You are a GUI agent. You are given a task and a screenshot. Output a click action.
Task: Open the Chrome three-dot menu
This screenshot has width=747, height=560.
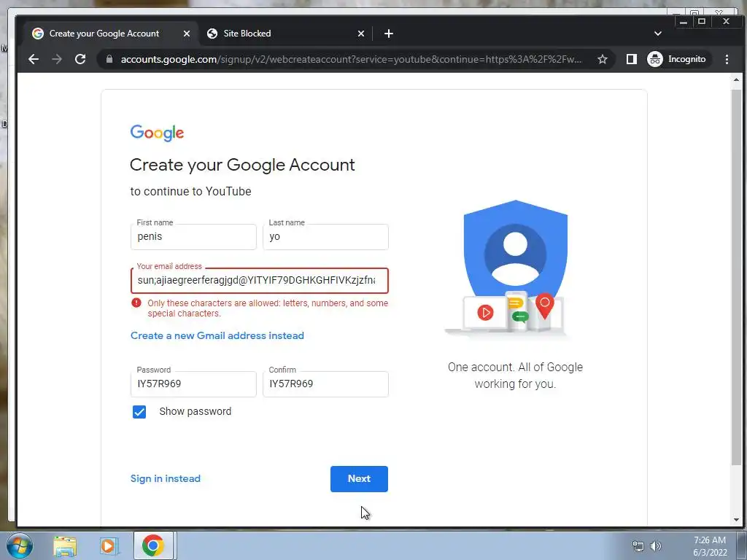pyautogui.click(x=727, y=59)
